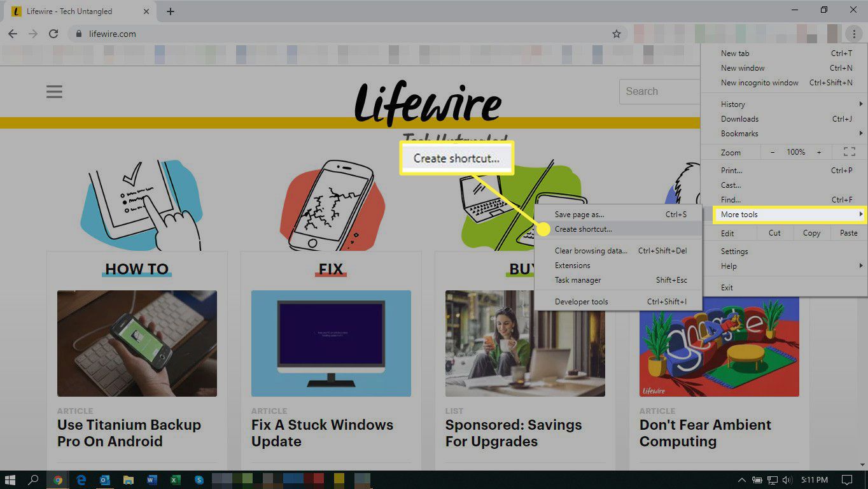This screenshot has height=489, width=868.
Task: Select New tab from the menu
Action: coord(784,53)
